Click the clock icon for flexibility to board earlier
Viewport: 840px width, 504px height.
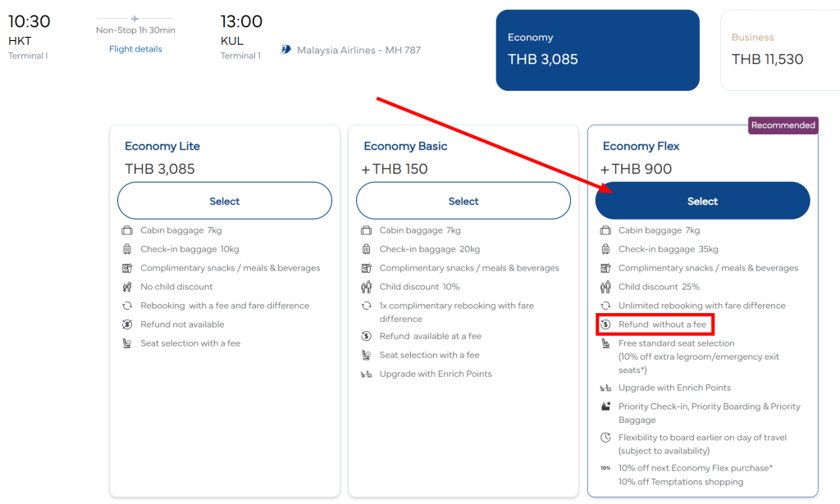[x=605, y=438]
